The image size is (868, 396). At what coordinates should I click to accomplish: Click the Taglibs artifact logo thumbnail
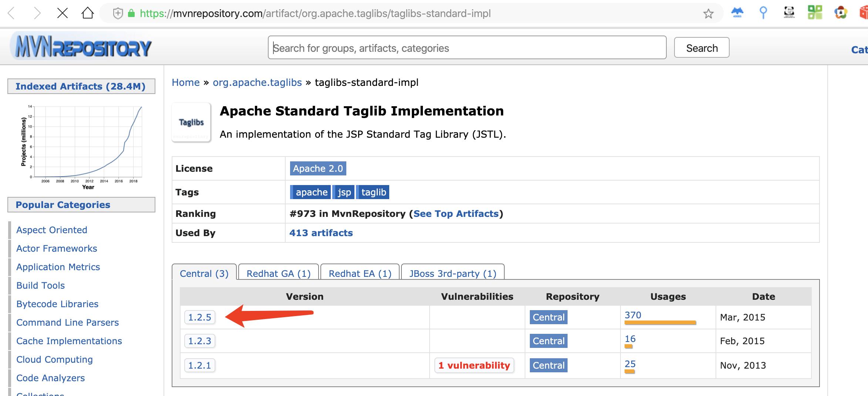191,123
